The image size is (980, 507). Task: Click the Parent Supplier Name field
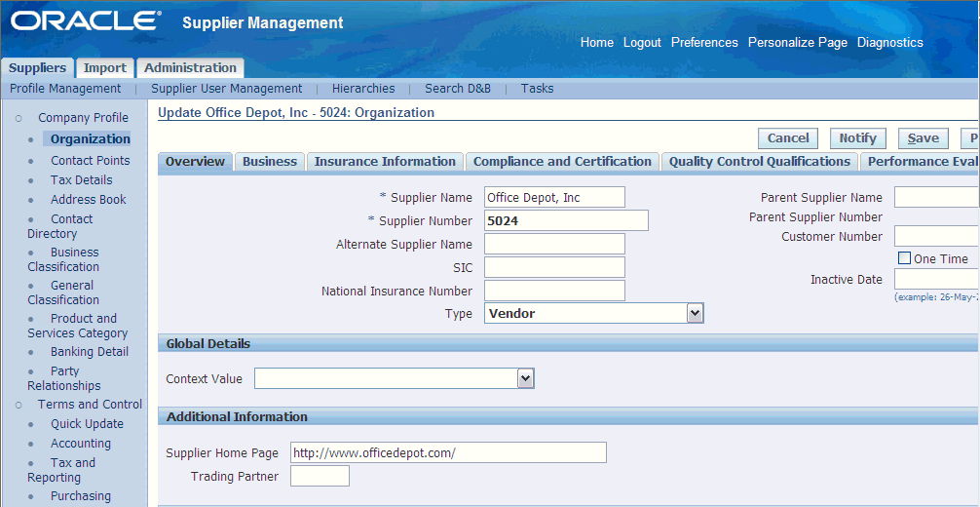click(x=936, y=197)
